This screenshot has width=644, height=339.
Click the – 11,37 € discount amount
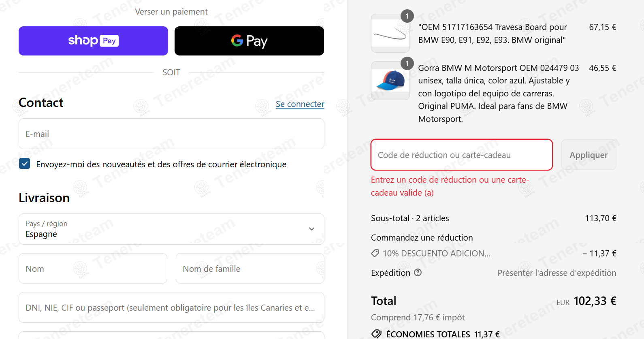599,254
